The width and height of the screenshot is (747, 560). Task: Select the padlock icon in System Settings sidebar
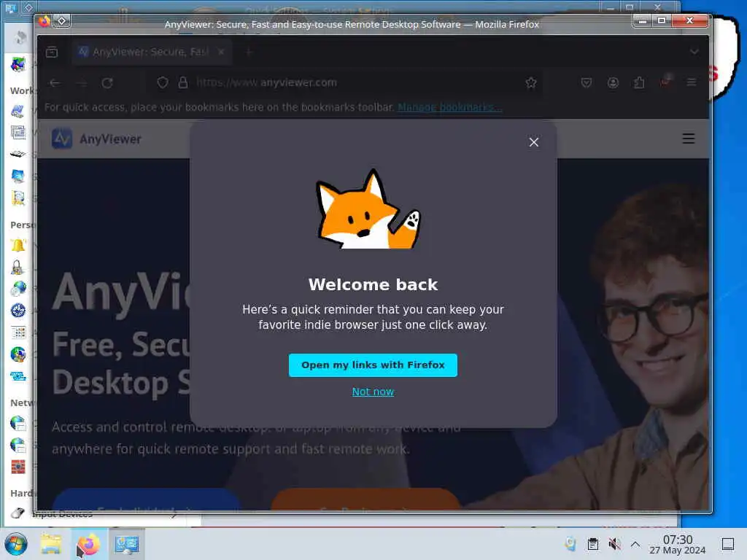(x=18, y=267)
